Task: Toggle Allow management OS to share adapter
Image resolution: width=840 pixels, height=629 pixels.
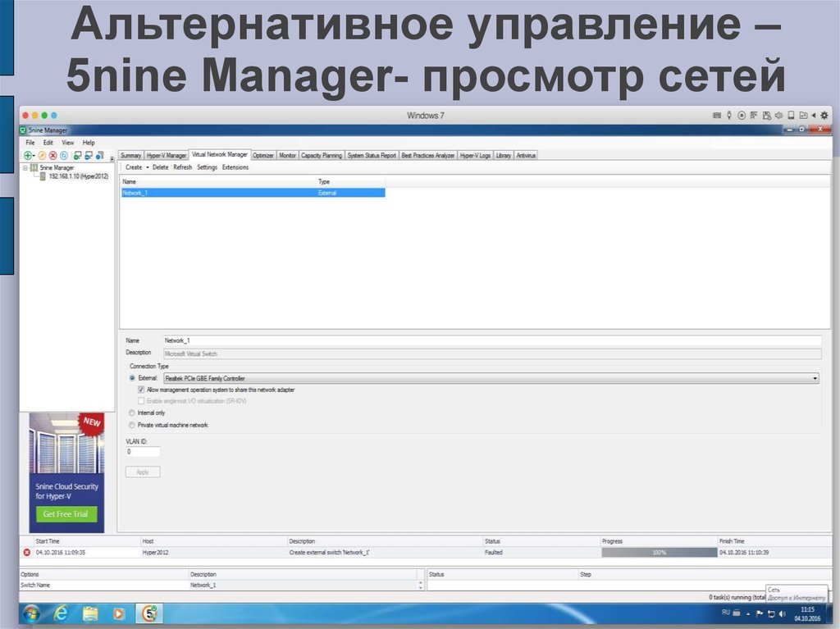Action: 141,390
